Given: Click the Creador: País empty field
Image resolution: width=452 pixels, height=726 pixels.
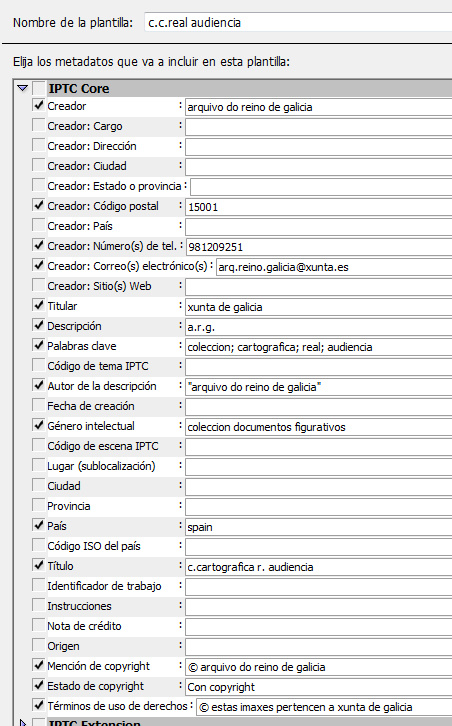Looking at the screenshot, I should click(x=319, y=227).
